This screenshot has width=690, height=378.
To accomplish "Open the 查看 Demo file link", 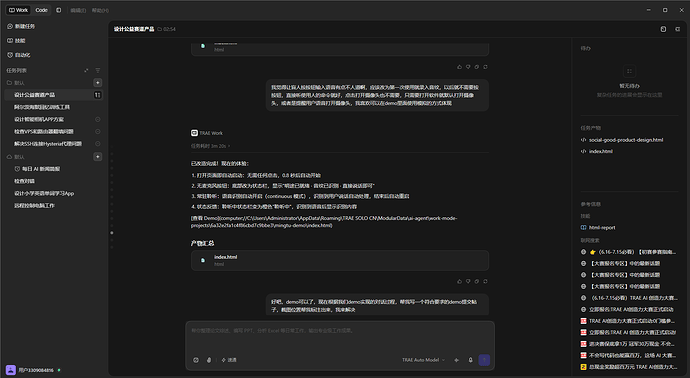I will coord(323,222).
